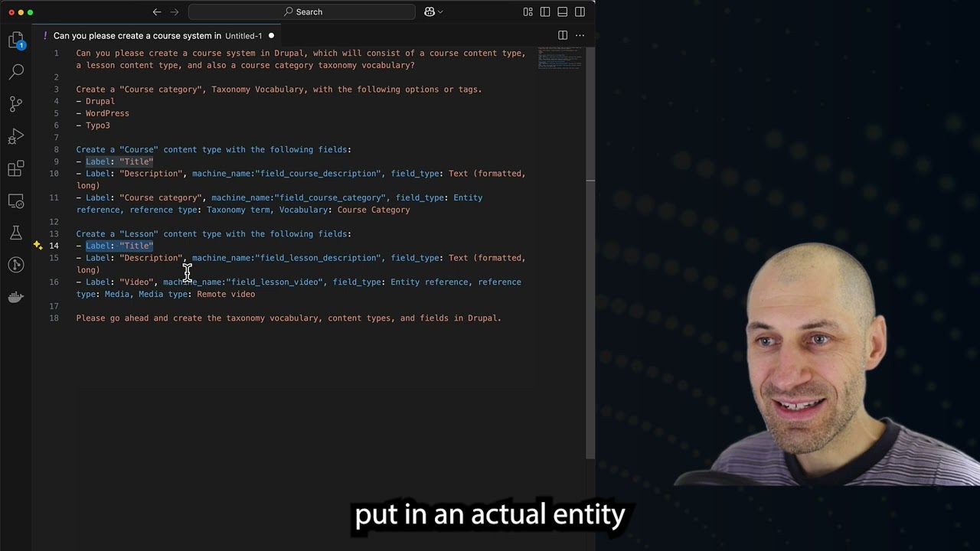980x551 pixels.
Task: Click "Create a "Course" content type" line
Action: 214,150
